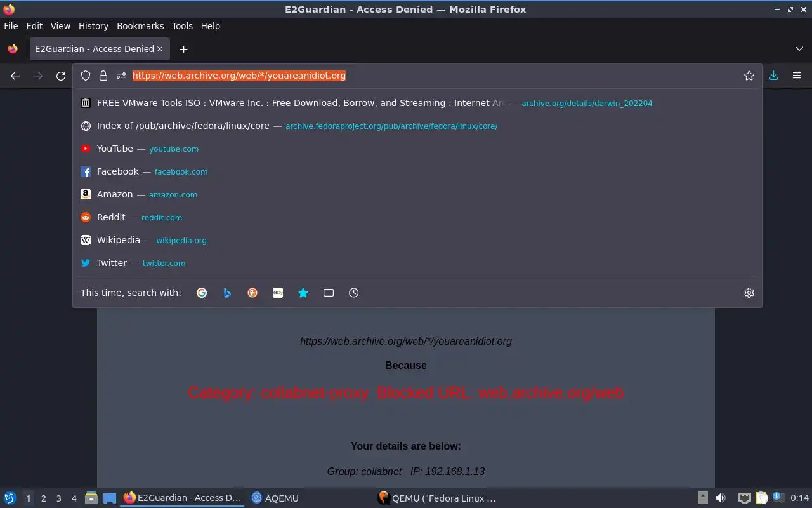Open the tracking protection shield icon
The image size is (812, 508).
click(x=86, y=76)
